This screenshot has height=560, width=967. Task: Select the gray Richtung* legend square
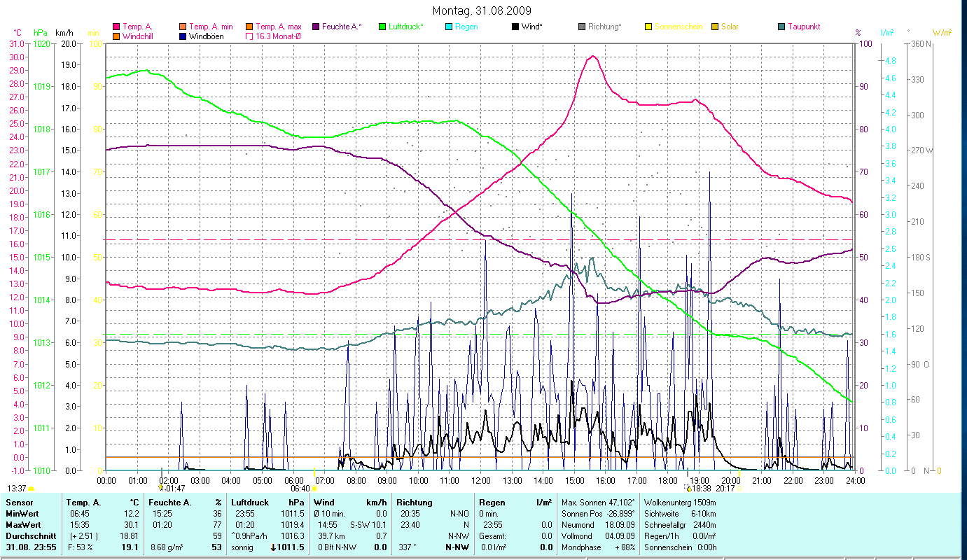click(582, 27)
